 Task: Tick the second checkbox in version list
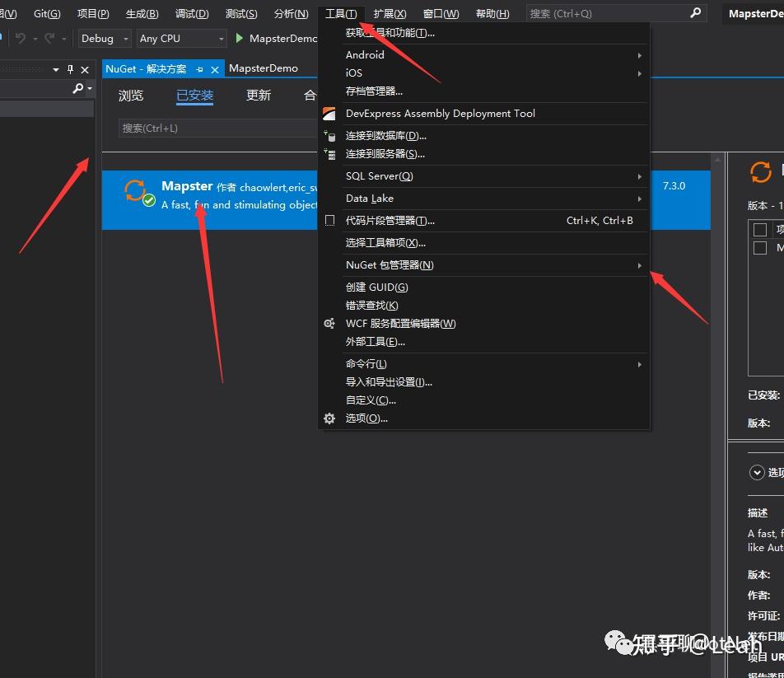point(760,248)
